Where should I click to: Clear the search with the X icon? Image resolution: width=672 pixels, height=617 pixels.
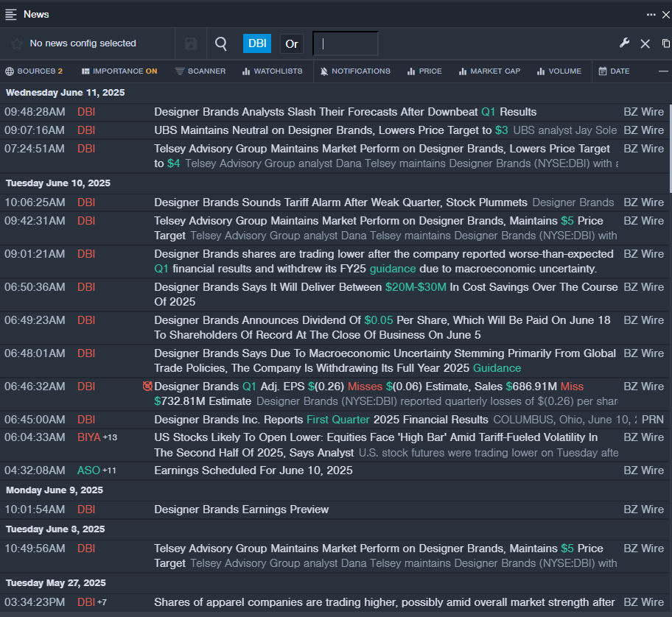coord(645,43)
